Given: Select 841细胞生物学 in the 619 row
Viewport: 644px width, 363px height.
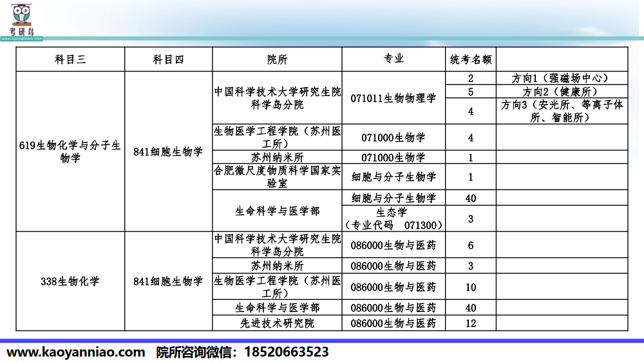Looking at the screenshot, I should pyautogui.click(x=168, y=152).
